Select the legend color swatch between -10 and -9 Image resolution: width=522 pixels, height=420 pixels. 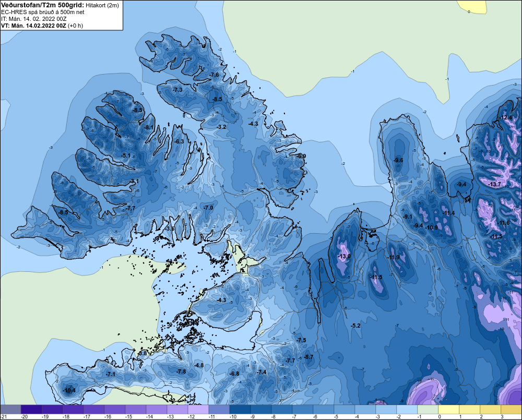pos(240,409)
